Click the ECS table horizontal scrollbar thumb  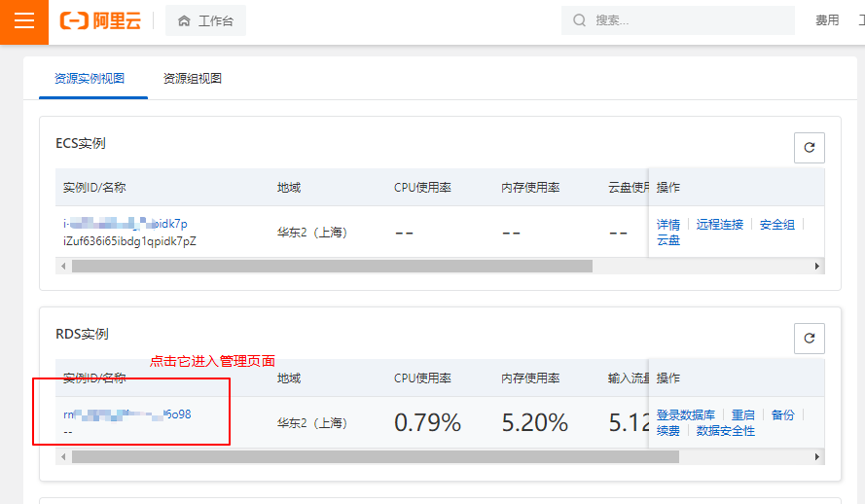click(x=332, y=267)
